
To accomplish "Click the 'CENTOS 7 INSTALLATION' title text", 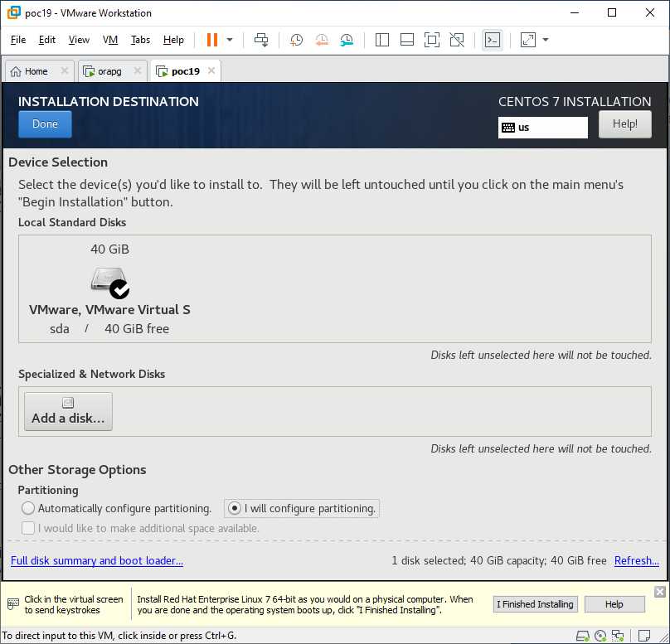I will click(575, 102).
